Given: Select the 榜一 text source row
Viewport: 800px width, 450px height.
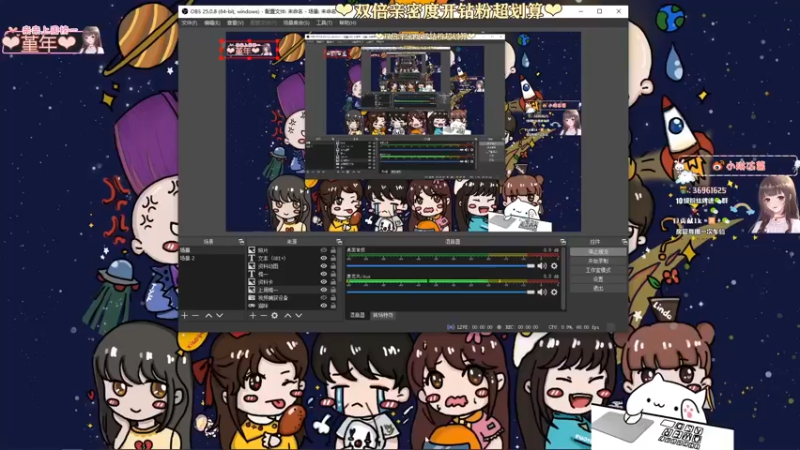Looking at the screenshot, I should [292, 274].
